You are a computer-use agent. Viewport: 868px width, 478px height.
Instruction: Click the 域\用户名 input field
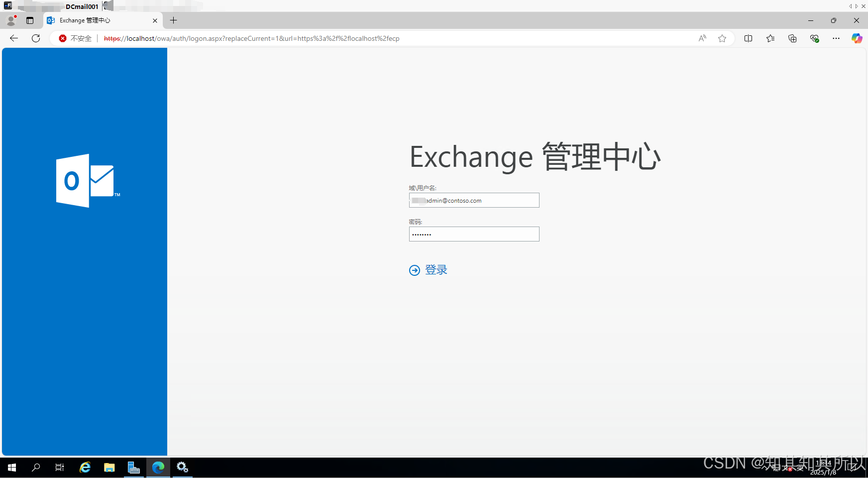coord(474,200)
